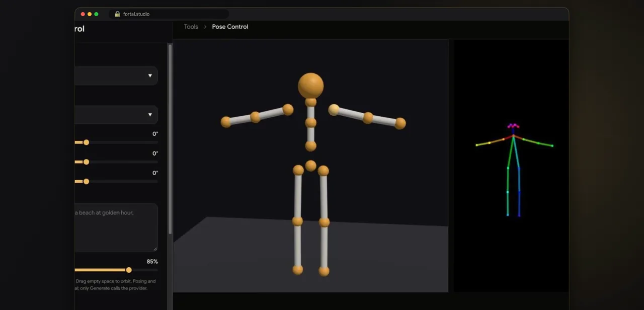Click the pelvis joint between the hips

311,166
